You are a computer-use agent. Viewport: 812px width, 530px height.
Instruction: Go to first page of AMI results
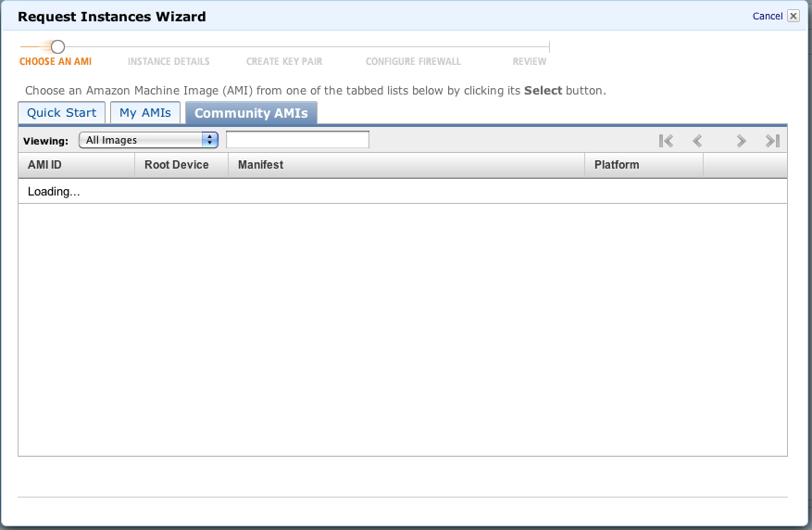click(x=666, y=141)
